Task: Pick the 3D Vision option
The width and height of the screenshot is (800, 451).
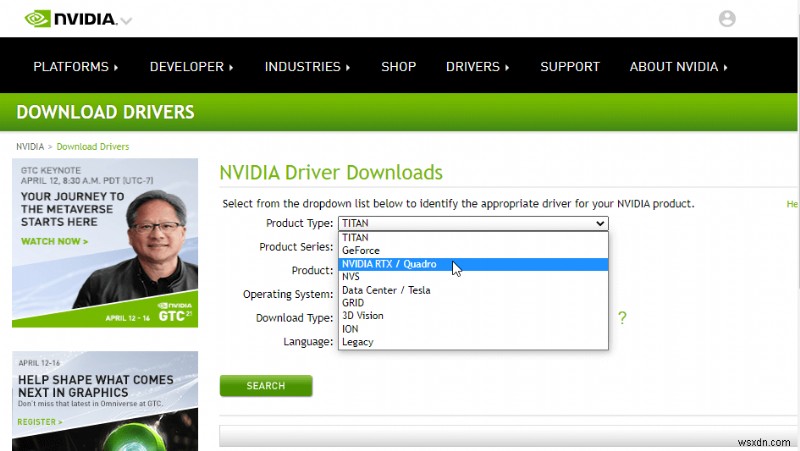Action: click(473, 316)
